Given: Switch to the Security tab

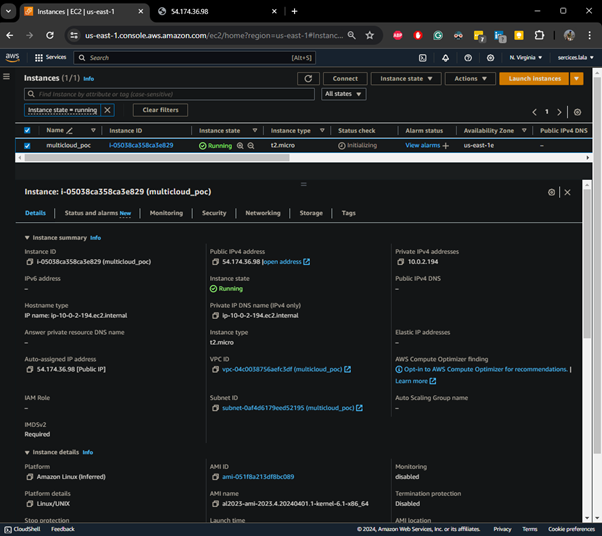Looking at the screenshot, I should (x=214, y=213).
